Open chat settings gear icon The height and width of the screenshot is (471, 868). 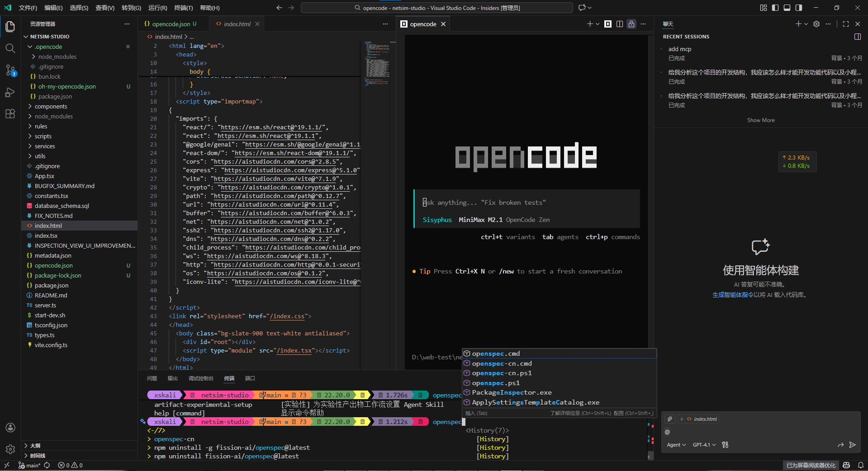click(x=816, y=24)
